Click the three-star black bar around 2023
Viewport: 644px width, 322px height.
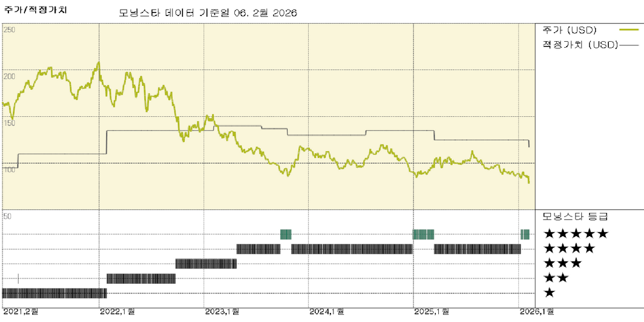coord(206,264)
